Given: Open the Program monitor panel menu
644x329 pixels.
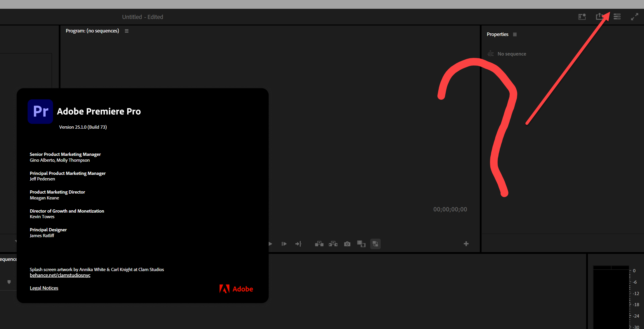Looking at the screenshot, I should pyautogui.click(x=127, y=31).
